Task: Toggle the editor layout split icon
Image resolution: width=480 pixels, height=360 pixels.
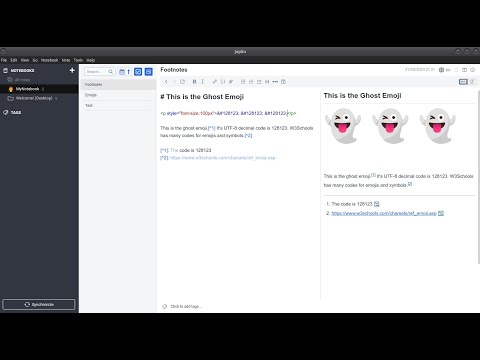Action: [464, 70]
